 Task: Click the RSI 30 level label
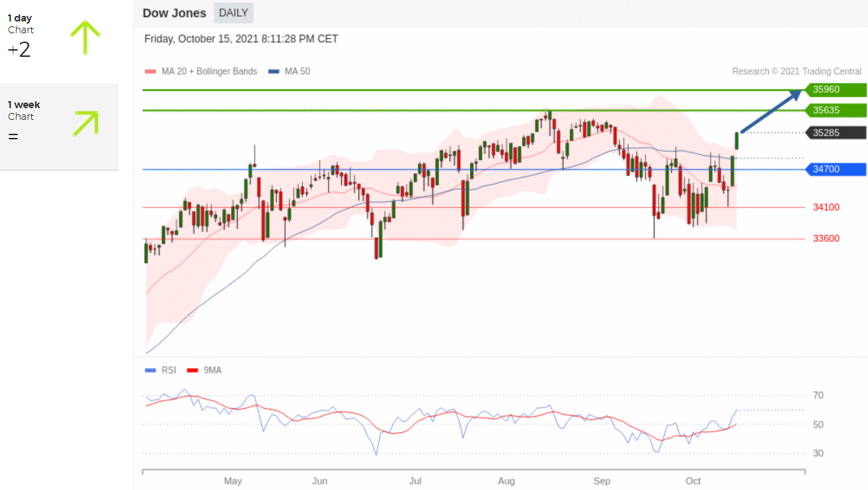[818, 453]
